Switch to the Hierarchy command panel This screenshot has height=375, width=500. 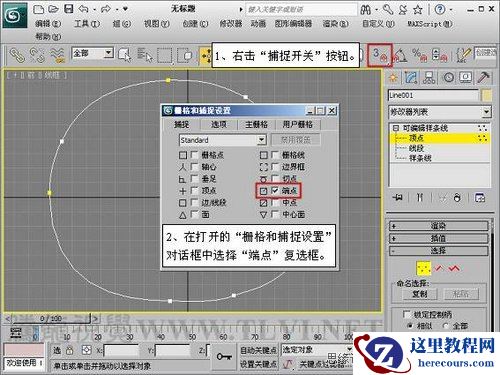coord(429,78)
